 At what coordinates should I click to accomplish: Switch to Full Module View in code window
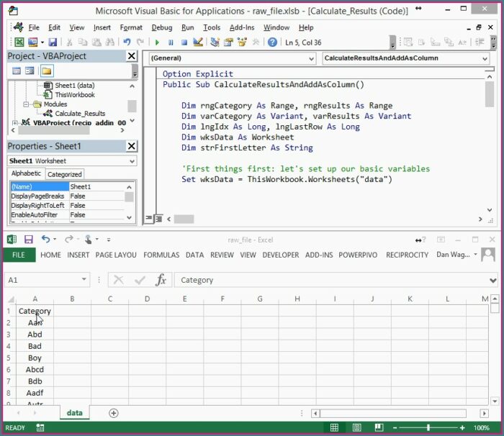pyautogui.click(x=158, y=219)
